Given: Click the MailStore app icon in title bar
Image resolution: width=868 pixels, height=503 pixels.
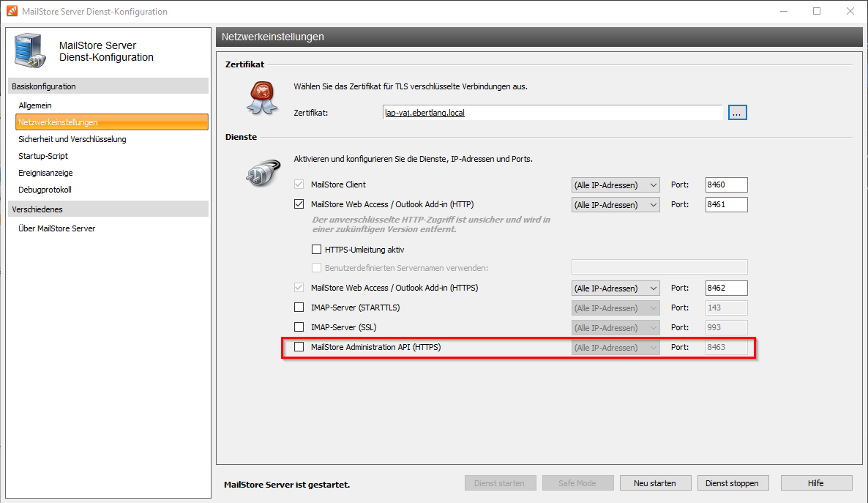Looking at the screenshot, I should pyautogui.click(x=12, y=11).
